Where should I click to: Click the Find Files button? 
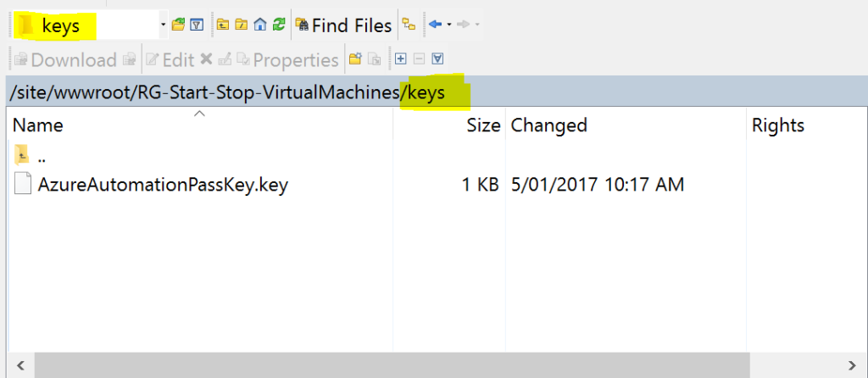click(x=343, y=25)
